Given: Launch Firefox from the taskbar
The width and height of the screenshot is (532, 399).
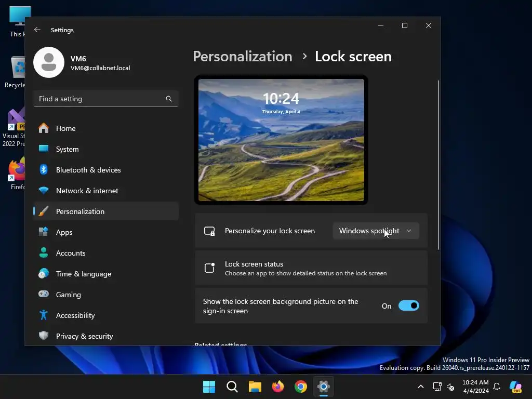Looking at the screenshot, I should 278,387.
